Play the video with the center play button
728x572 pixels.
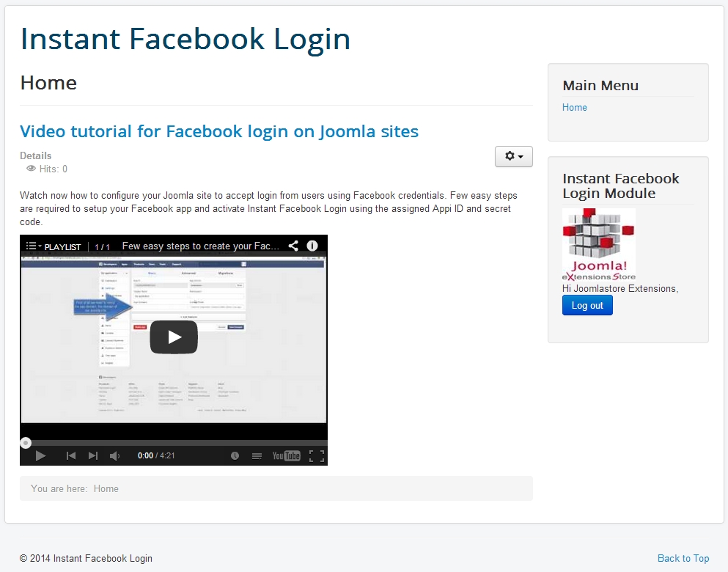tap(174, 337)
